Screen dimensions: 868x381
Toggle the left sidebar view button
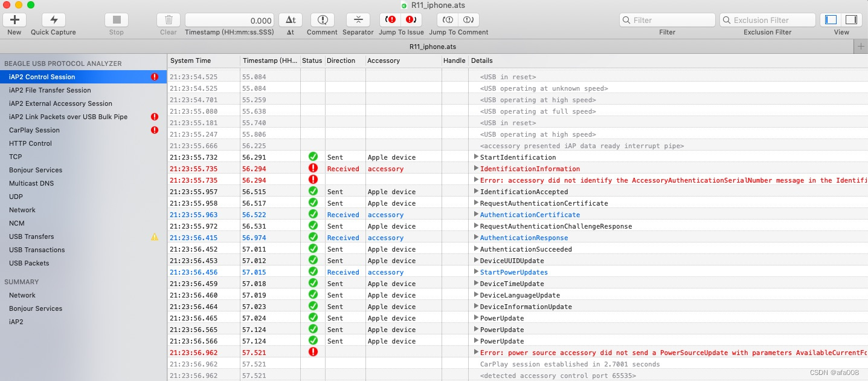pyautogui.click(x=831, y=20)
